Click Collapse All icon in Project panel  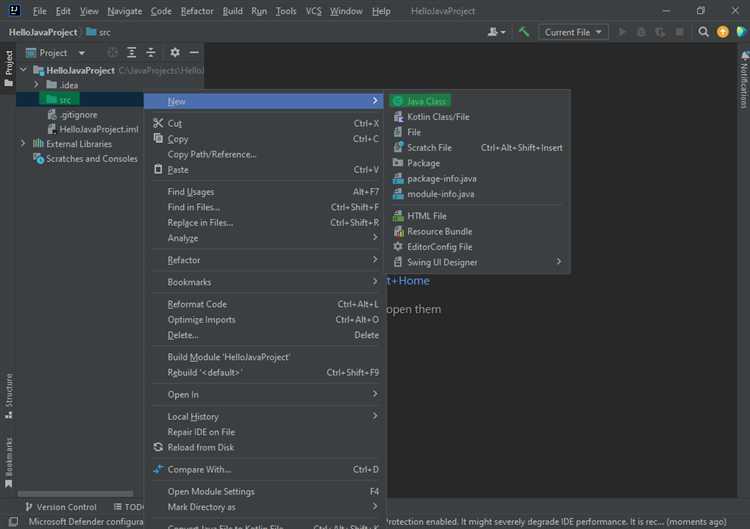[x=150, y=53]
